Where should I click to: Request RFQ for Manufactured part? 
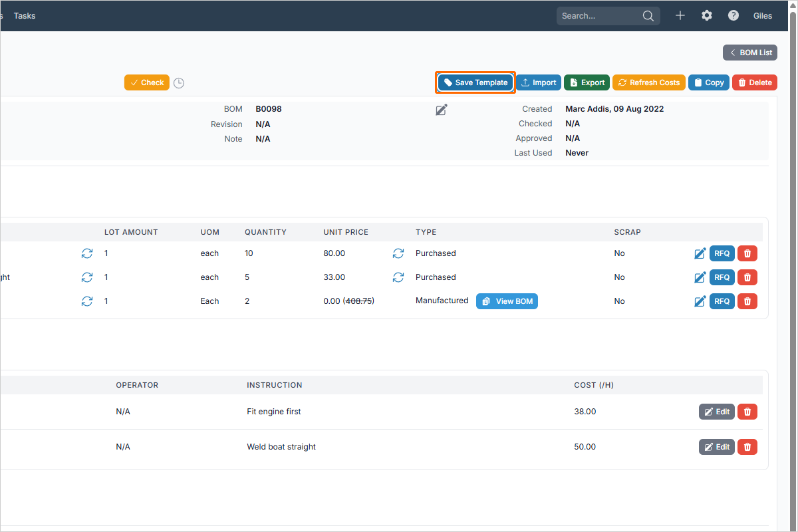(722, 301)
